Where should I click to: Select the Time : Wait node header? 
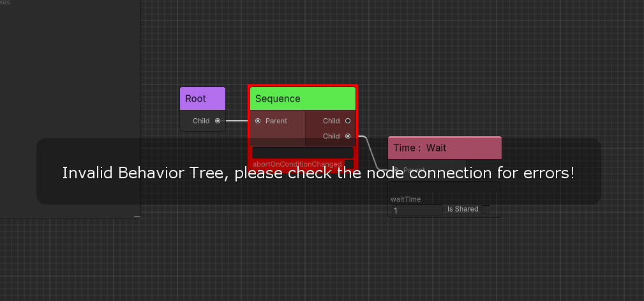[x=445, y=148]
